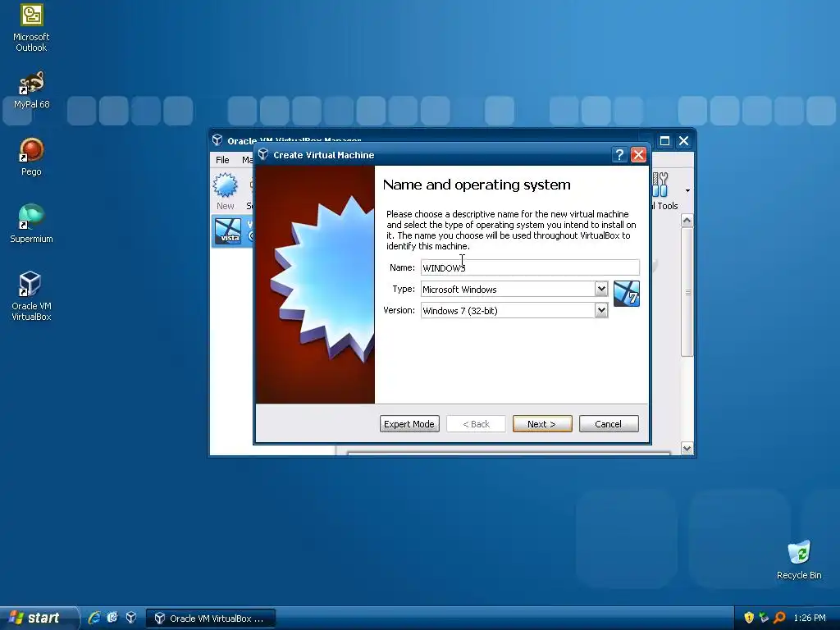Viewport: 840px width, 630px height.
Task: Open Oracle VM VirtualBox desktop shortcut
Action: (31, 295)
